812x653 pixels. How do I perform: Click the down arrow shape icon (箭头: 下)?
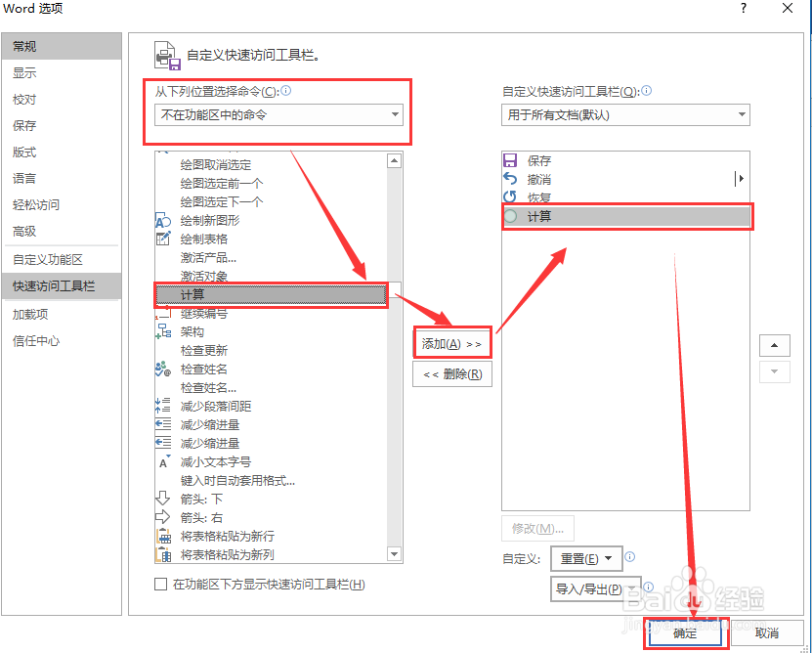(162, 500)
